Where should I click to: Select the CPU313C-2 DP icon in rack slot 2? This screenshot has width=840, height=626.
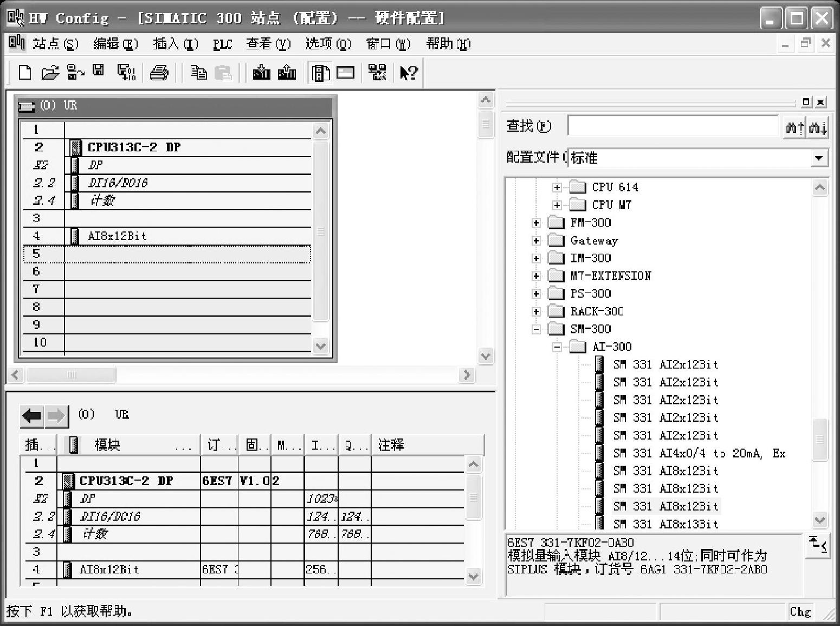click(77, 147)
